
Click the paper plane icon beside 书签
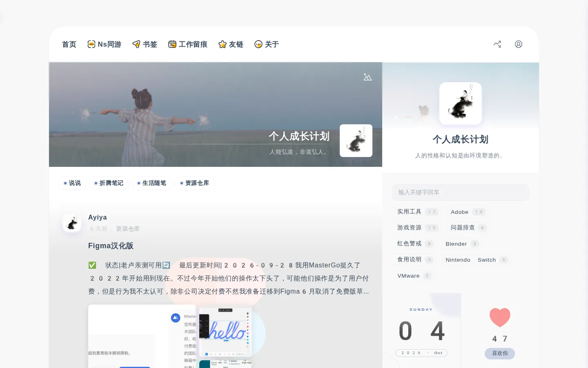click(136, 44)
